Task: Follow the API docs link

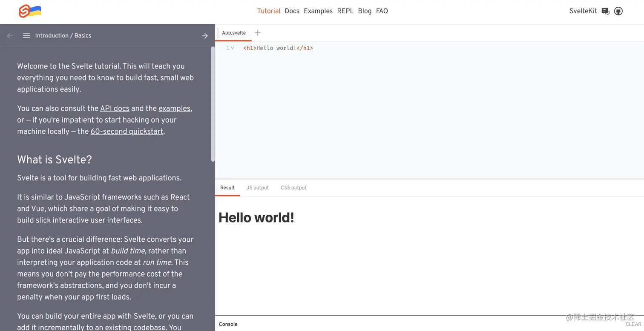Action: pyautogui.click(x=115, y=108)
